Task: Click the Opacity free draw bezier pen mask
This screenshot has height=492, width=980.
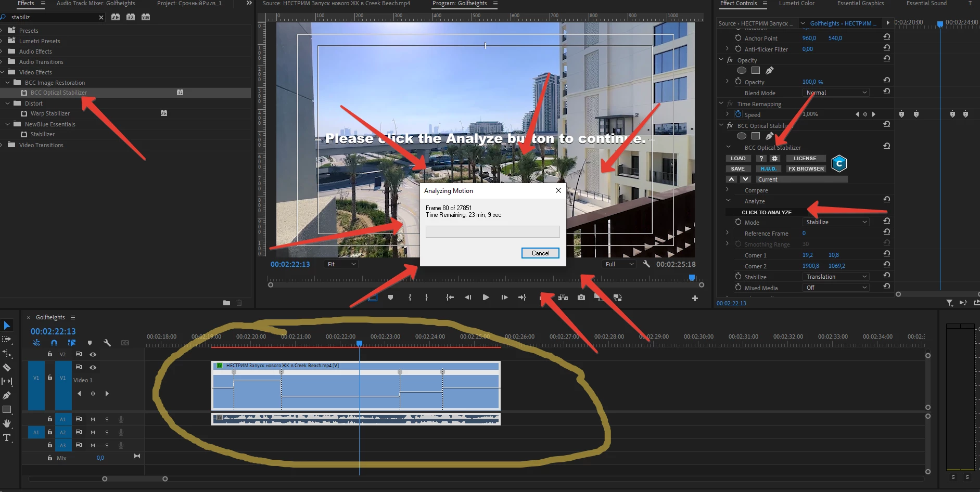Action: 770,70
